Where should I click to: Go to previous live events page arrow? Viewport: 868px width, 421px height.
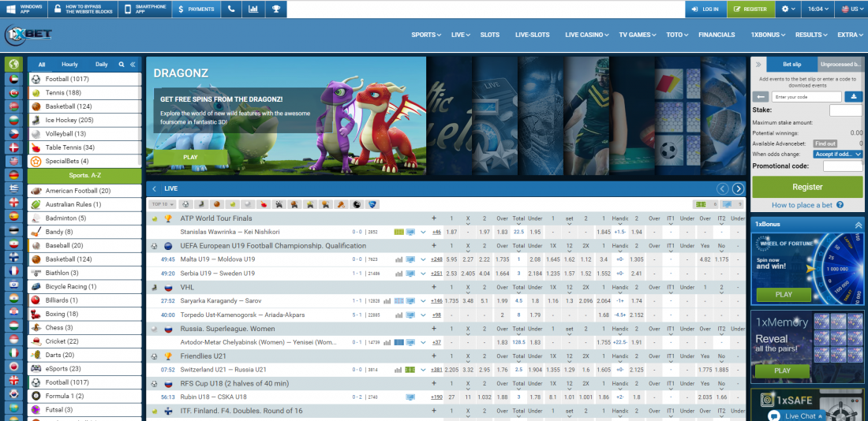[x=722, y=188]
